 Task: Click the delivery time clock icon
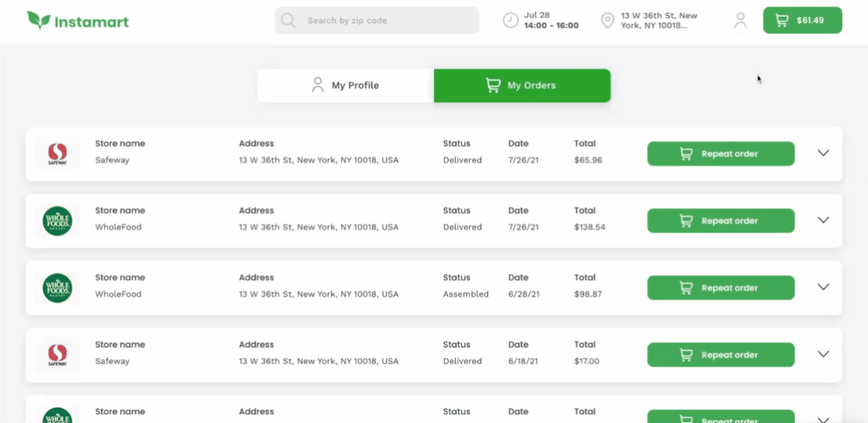coord(510,20)
